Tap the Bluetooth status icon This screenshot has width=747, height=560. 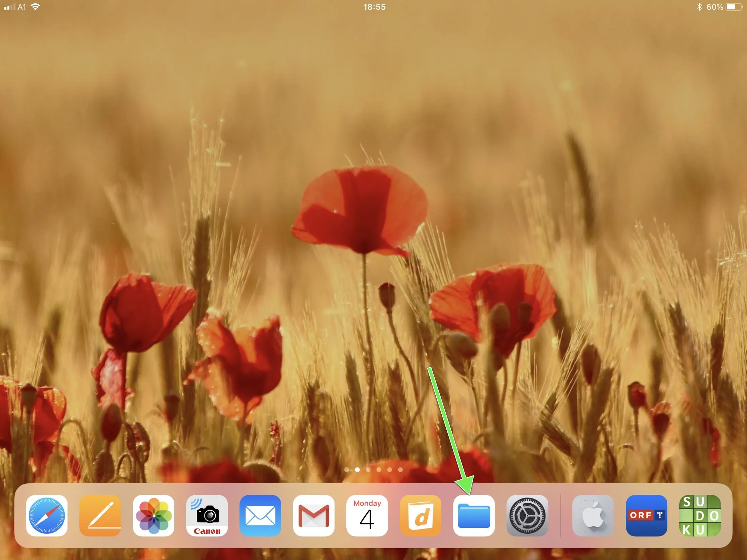tap(699, 7)
